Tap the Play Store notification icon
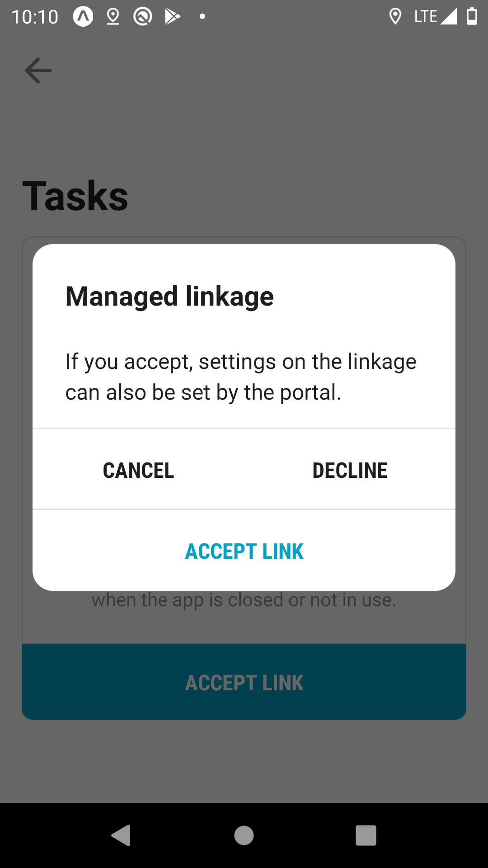This screenshot has height=868, width=488. tap(172, 17)
